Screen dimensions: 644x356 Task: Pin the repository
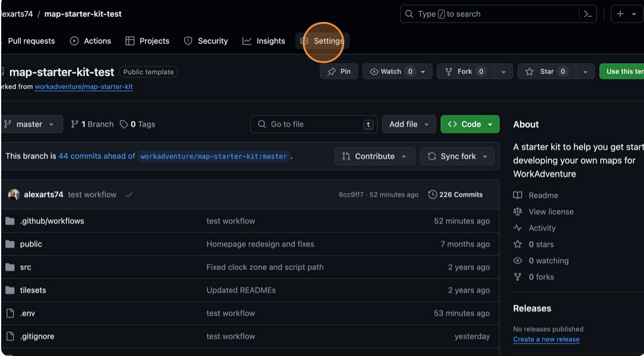[339, 71]
